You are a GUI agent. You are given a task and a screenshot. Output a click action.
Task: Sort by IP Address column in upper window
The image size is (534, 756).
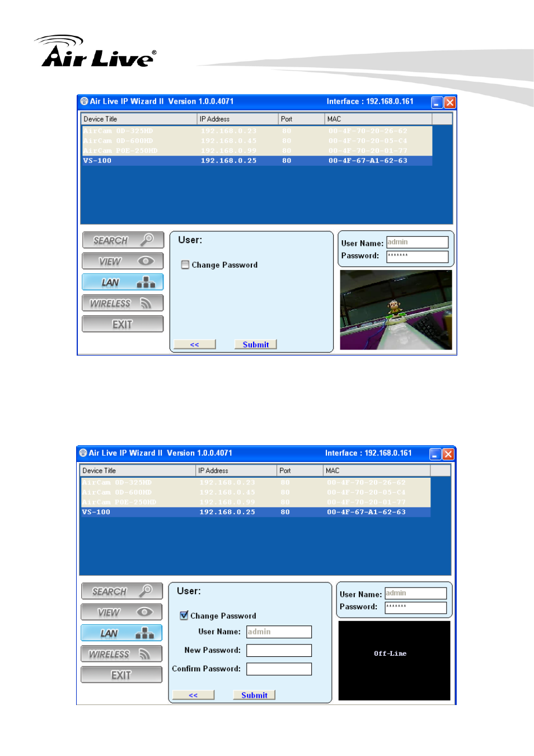[x=238, y=119]
